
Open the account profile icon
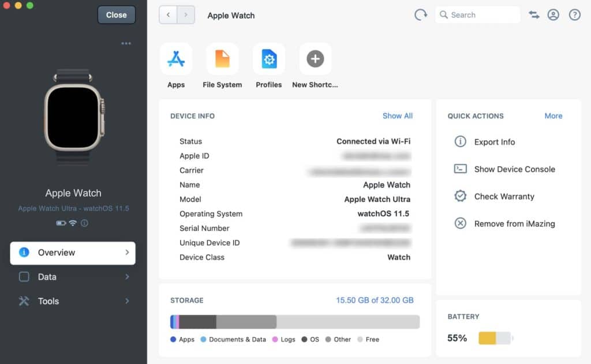pyautogui.click(x=553, y=15)
